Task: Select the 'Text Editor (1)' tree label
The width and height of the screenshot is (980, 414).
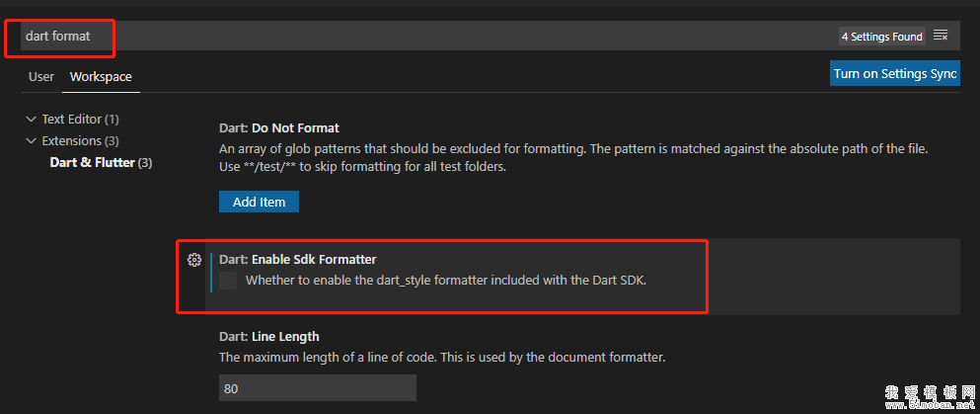Action: 81,119
